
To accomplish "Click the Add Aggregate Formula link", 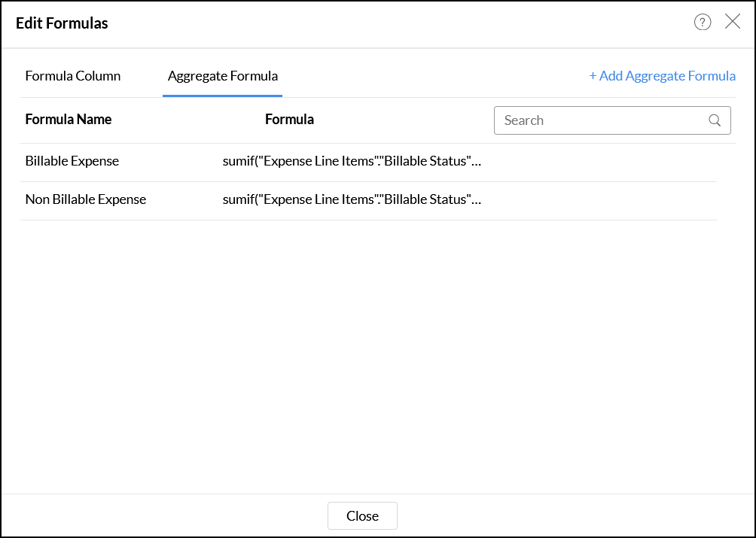I will pyautogui.click(x=663, y=76).
